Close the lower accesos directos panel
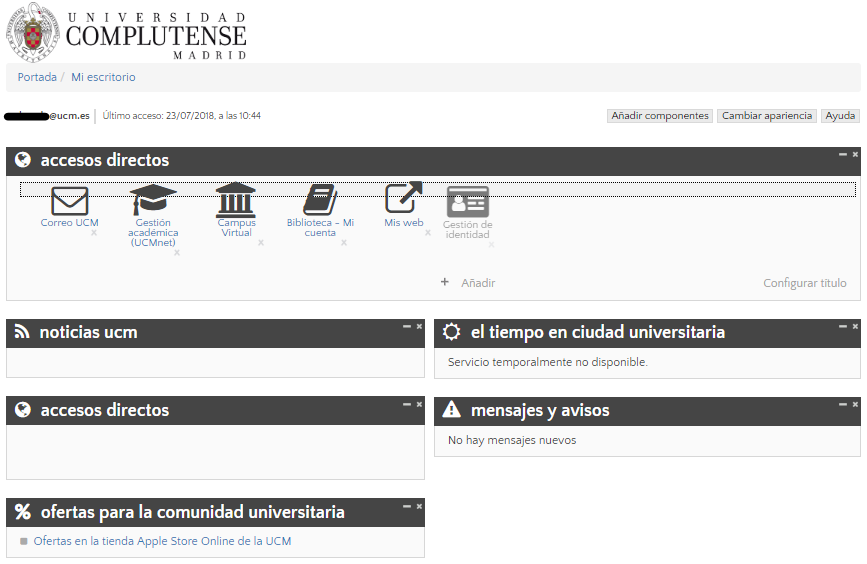867x564 pixels. (x=419, y=404)
